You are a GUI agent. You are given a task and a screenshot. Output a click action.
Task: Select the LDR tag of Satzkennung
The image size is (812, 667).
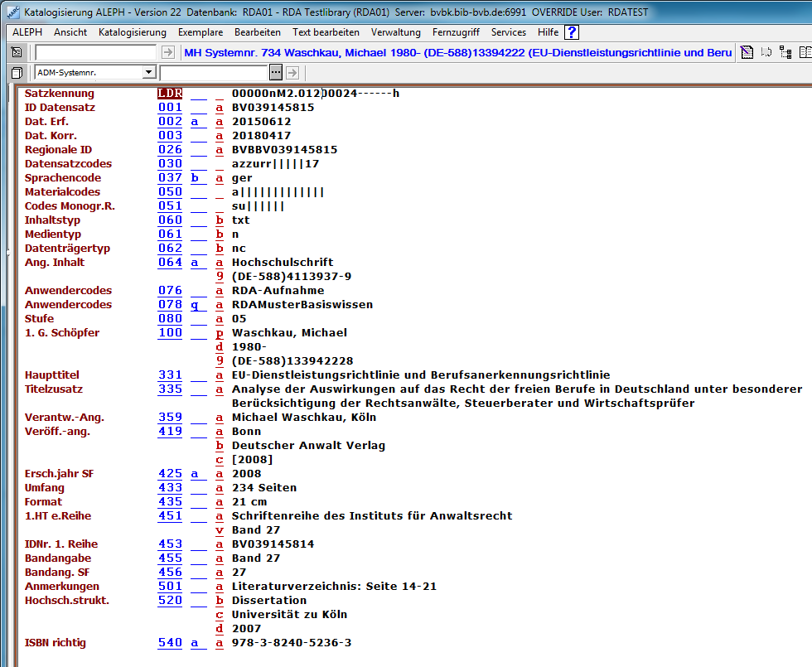coord(170,94)
